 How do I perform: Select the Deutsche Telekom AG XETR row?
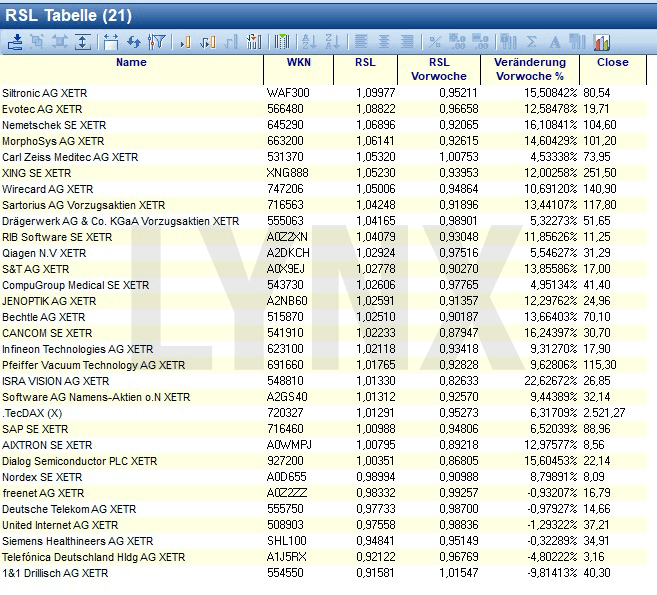(323, 509)
